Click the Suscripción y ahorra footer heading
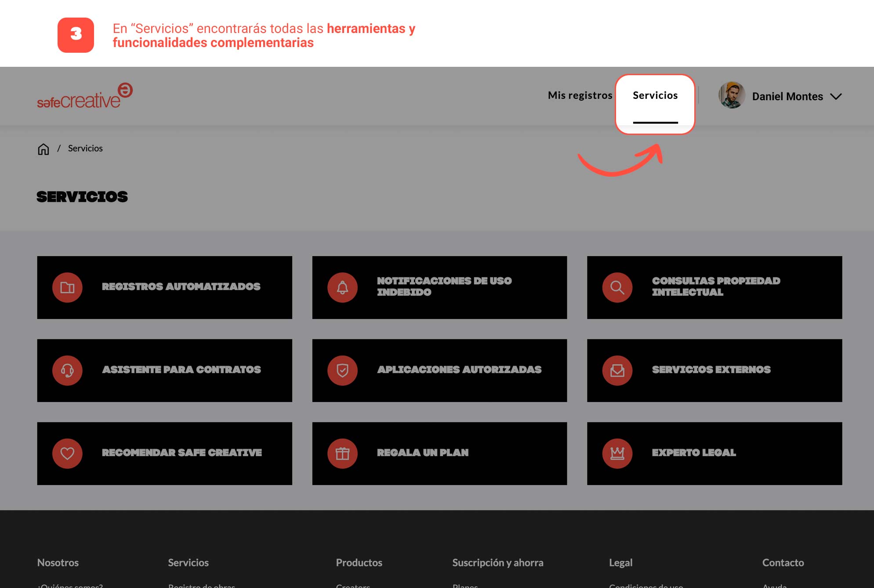874x588 pixels. [498, 563]
